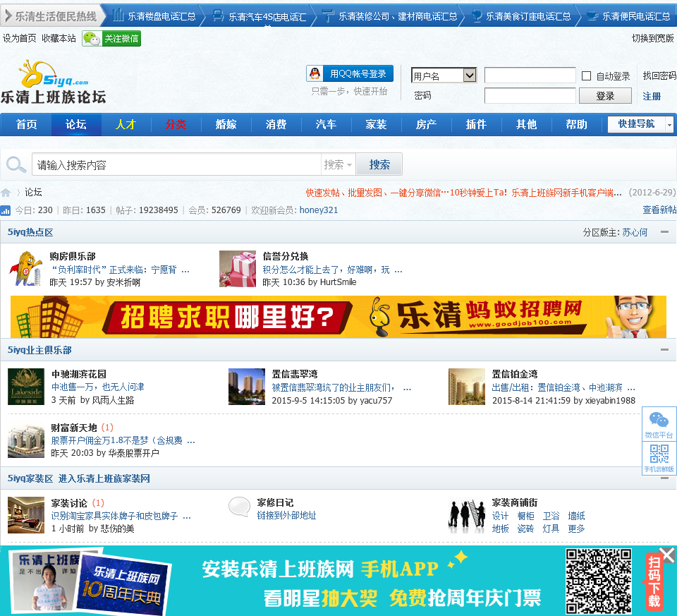
Task: Click the 乐清蚂蚁招聘网 banner ad
Action: [x=338, y=317]
